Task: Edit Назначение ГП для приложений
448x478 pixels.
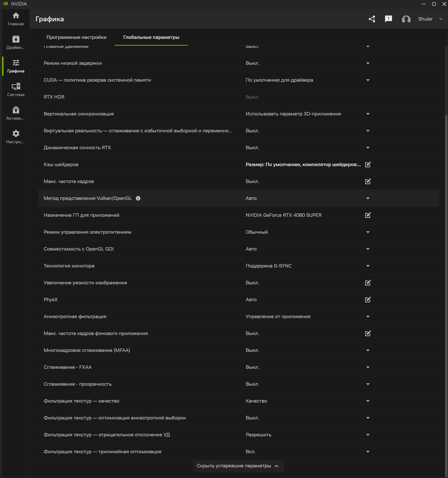Action: [x=368, y=215]
